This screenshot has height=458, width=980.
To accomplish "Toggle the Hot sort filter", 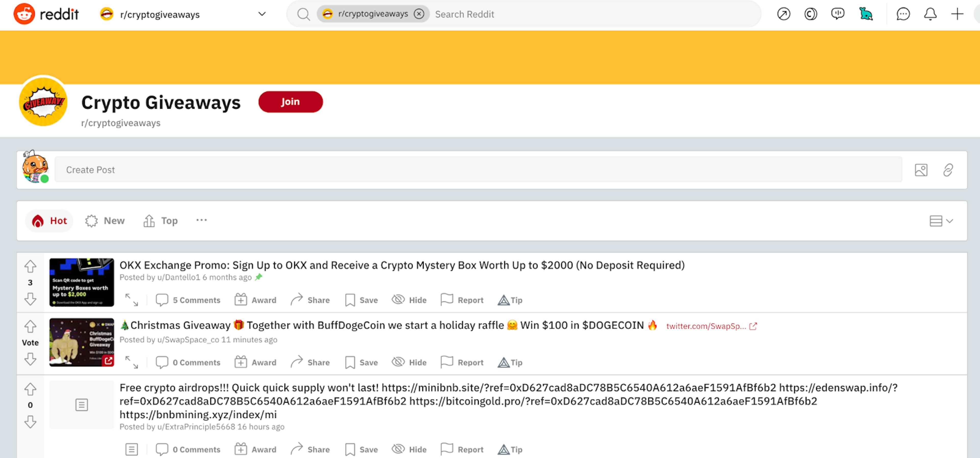I will (50, 220).
